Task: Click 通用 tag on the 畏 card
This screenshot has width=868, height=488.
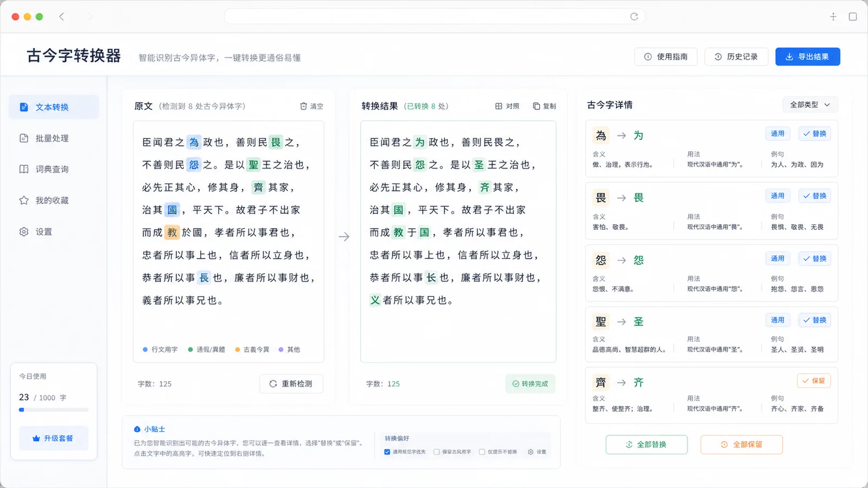Action: point(777,196)
